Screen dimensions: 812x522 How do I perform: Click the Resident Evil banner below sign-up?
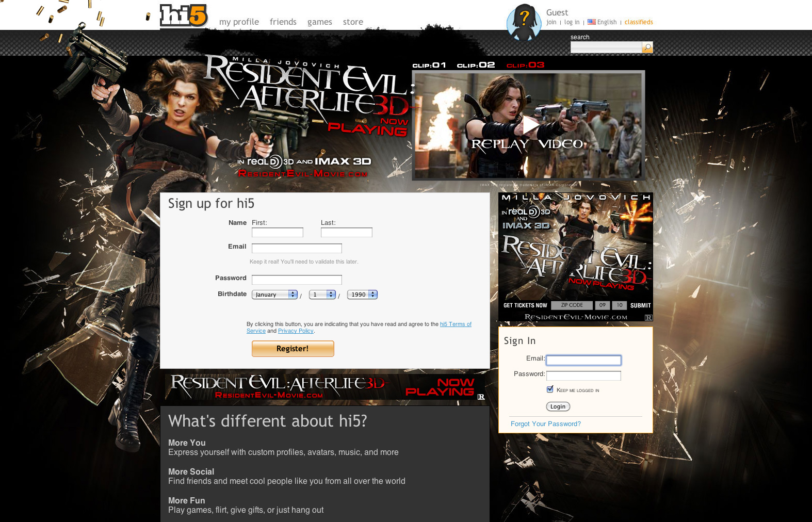[x=325, y=387]
